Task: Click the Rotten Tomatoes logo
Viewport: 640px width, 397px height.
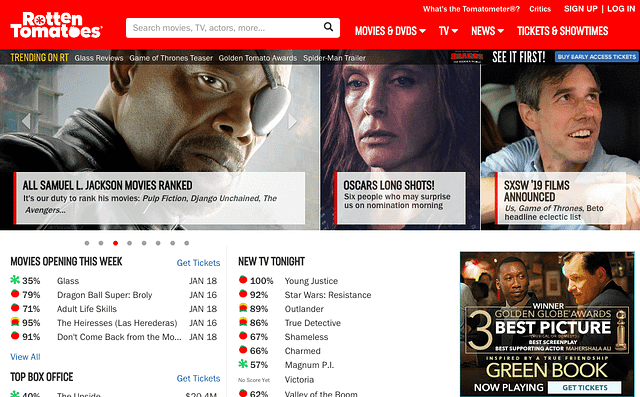Action: (56, 25)
